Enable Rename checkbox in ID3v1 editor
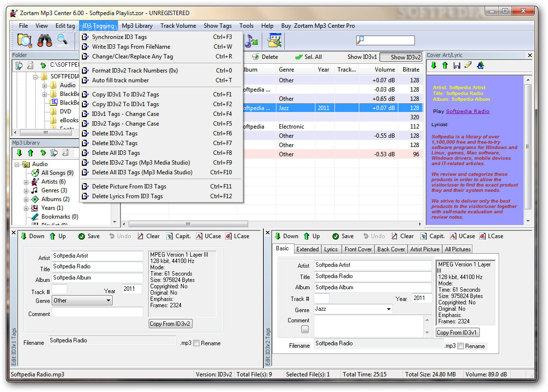548x392 pixels. click(x=196, y=343)
